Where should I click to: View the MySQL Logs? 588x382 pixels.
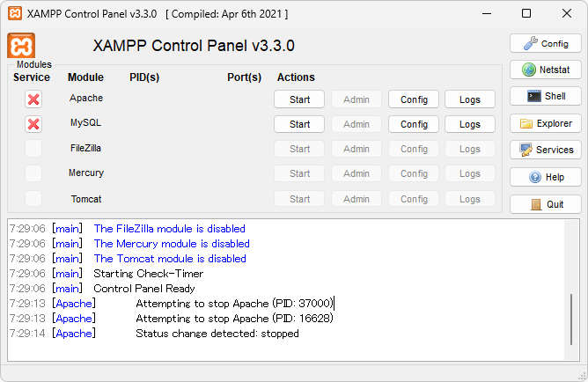click(x=470, y=124)
